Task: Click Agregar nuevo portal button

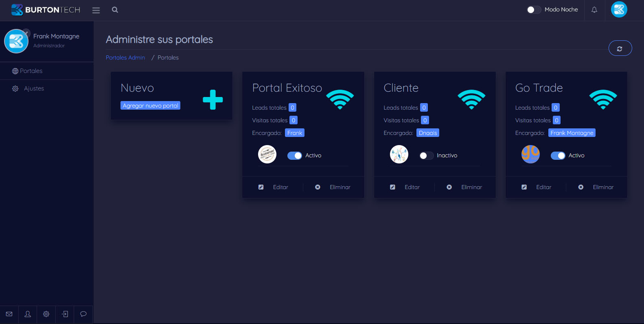Action: tap(150, 106)
